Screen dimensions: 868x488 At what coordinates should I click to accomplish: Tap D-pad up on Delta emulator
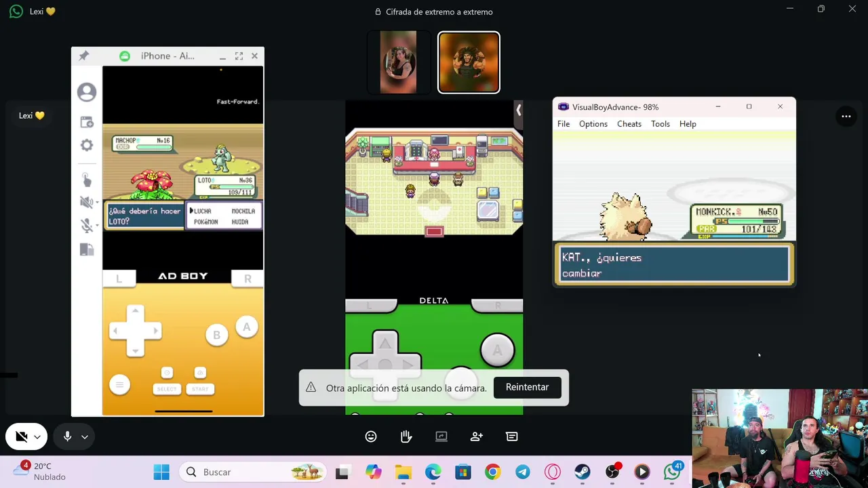click(x=384, y=344)
